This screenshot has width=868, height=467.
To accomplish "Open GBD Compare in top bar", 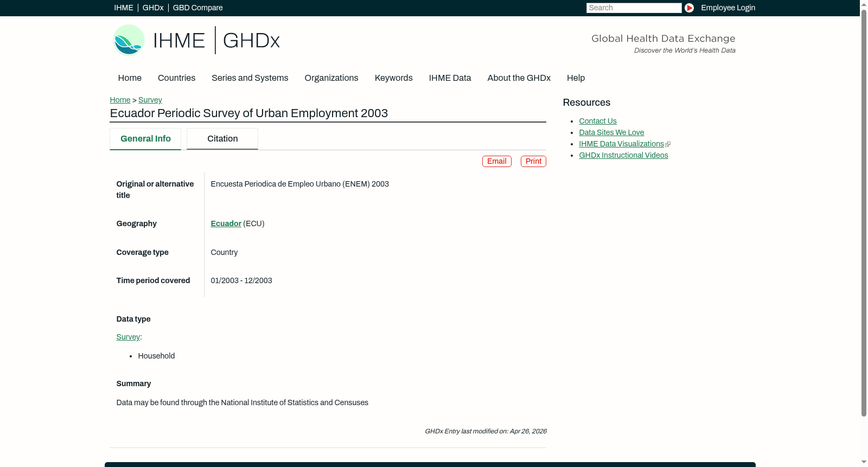I will pyautogui.click(x=198, y=8).
